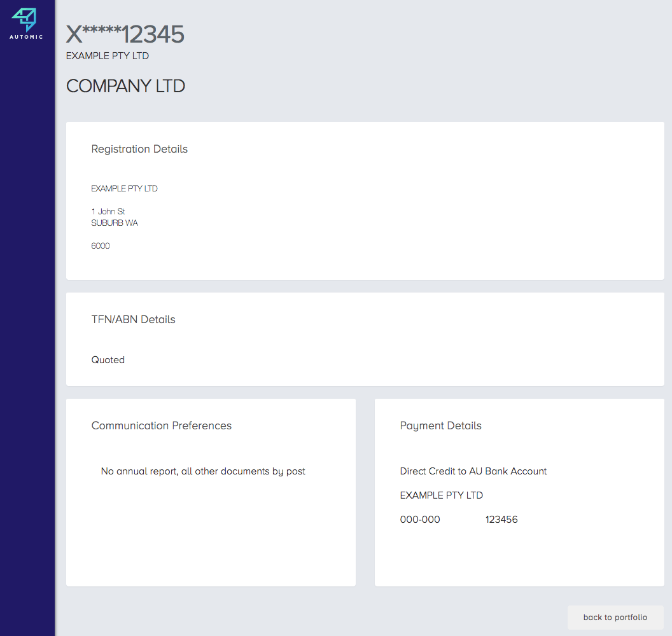This screenshot has width=672, height=636.
Task: Select the account number 123456
Action: (x=501, y=520)
